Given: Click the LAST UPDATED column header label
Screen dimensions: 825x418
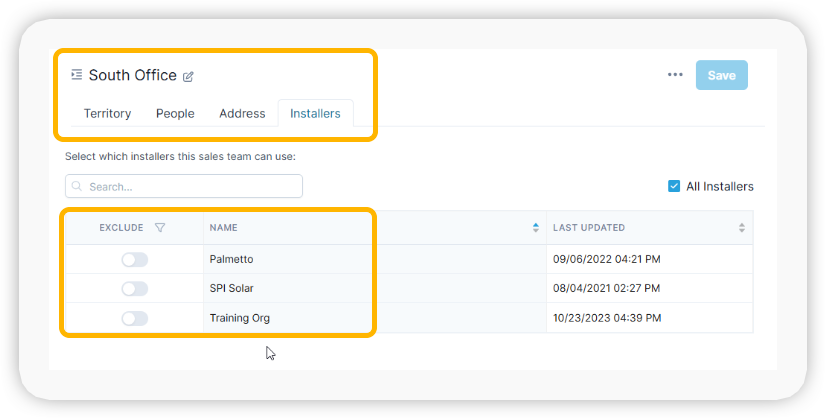Looking at the screenshot, I should (x=589, y=227).
